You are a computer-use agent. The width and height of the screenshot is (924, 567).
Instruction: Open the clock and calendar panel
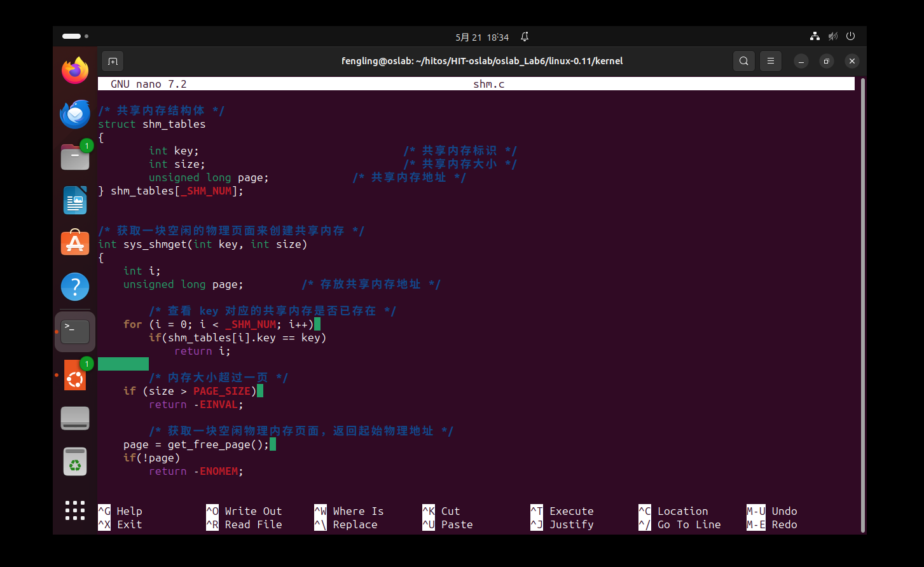(x=482, y=37)
